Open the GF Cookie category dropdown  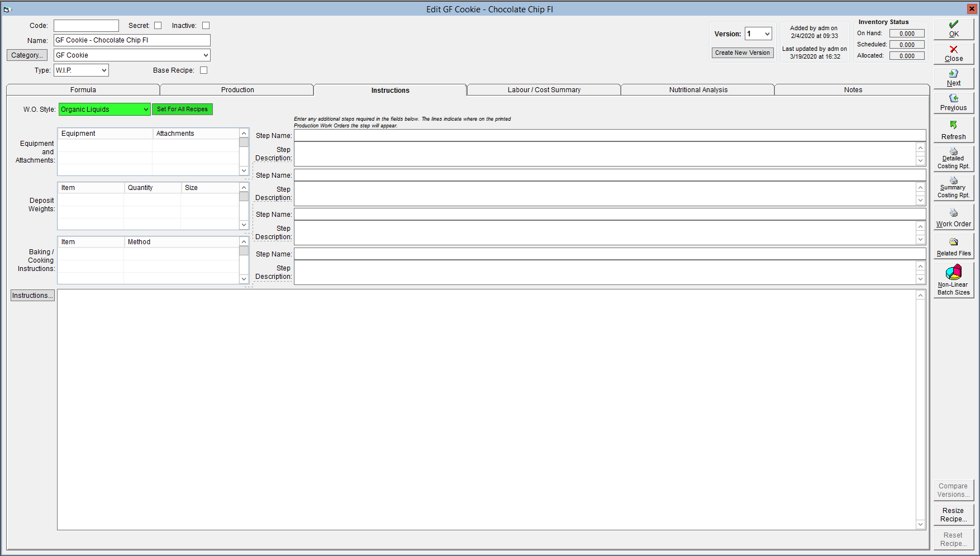(x=132, y=55)
